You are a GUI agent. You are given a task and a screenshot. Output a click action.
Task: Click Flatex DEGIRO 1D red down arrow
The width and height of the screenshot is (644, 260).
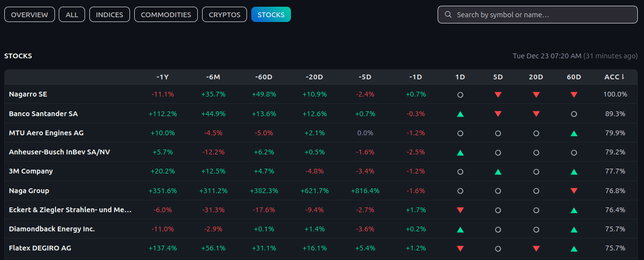(460, 249)
